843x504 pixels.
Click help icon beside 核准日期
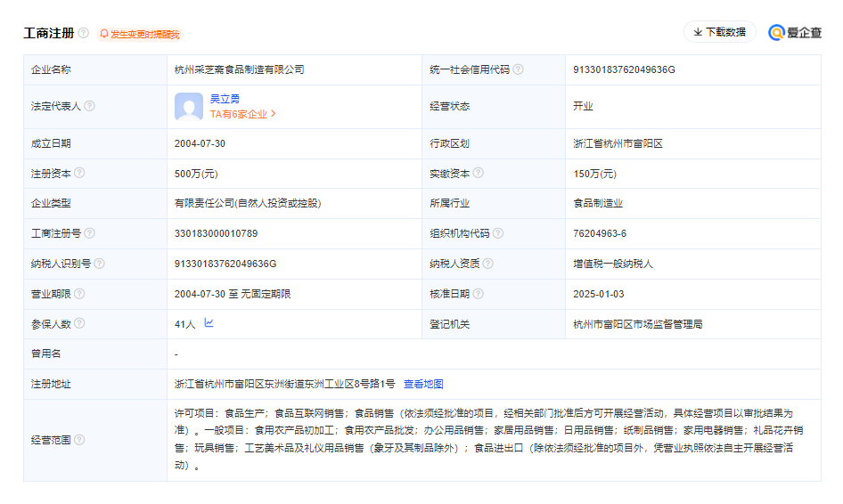478,293
